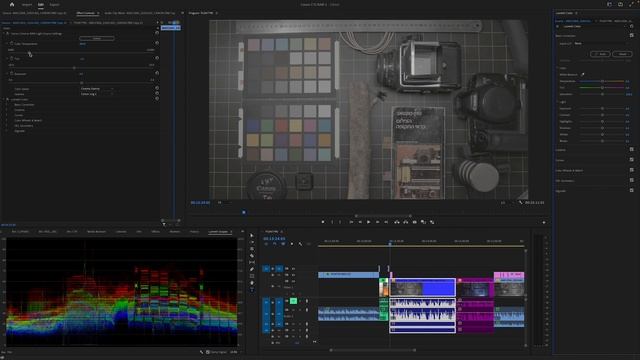Open the Audio Clip Mixer panel tab
The height and width of the screenshot is (360, 640).
click(x=140, y=13)
